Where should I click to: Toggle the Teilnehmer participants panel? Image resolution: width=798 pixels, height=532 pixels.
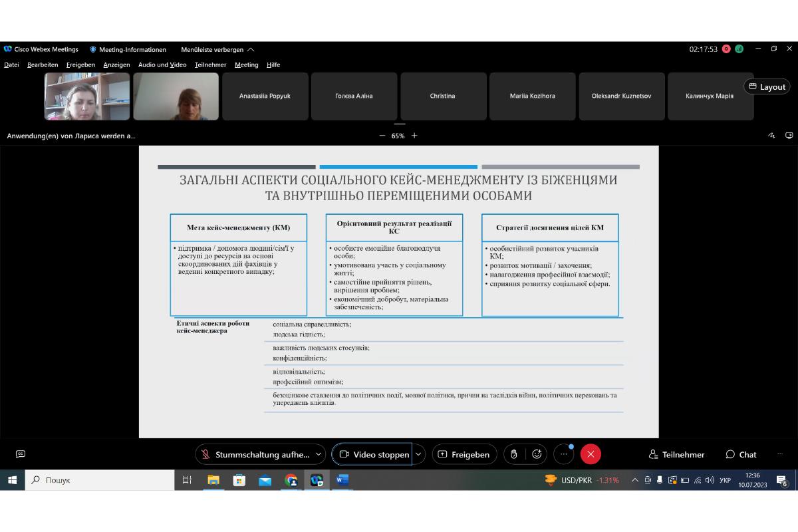(676, 454)
